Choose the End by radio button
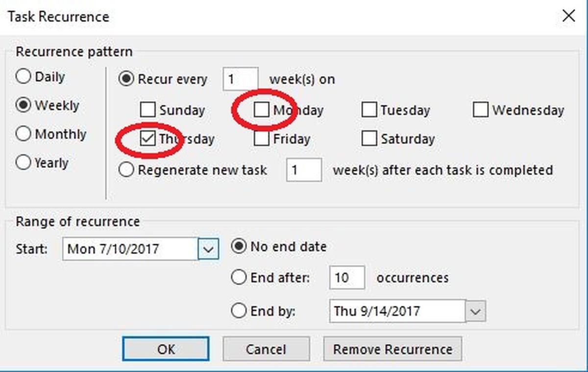This screenshot has height=372, width=588. (239, 311)
